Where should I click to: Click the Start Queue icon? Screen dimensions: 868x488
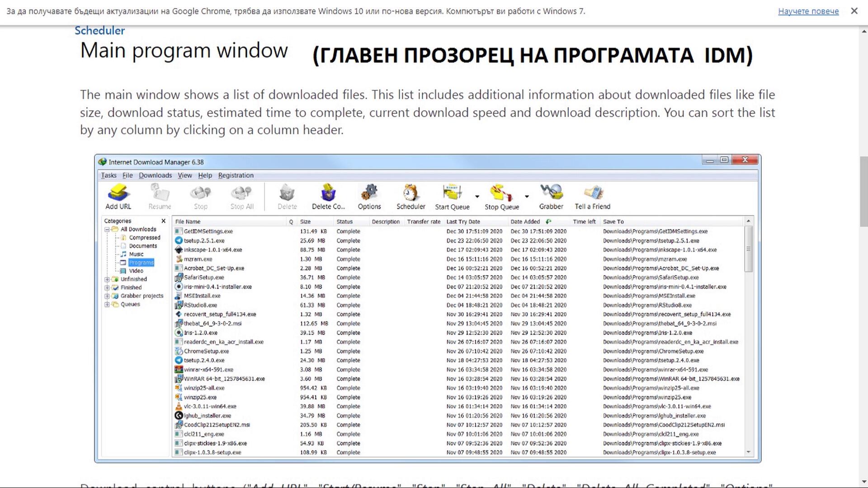[452, 192]
